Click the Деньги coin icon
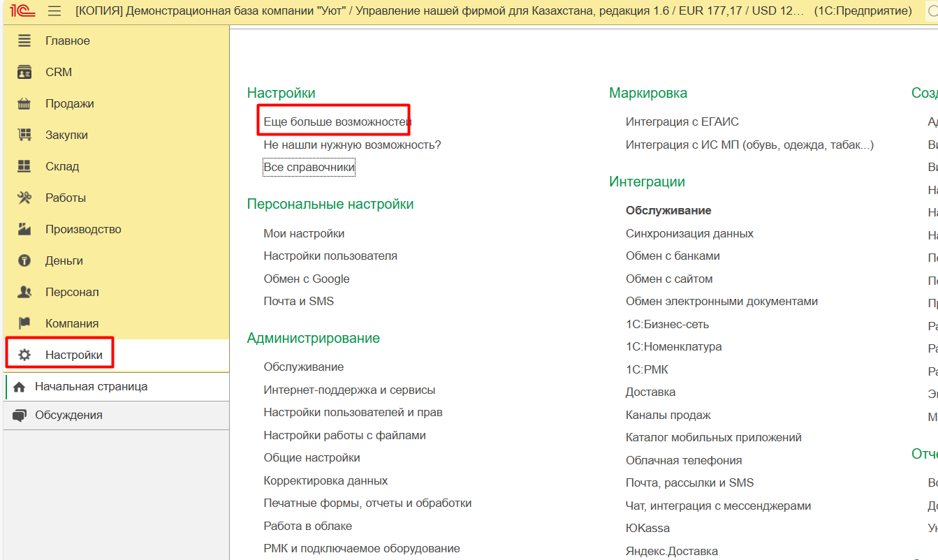The height and width of the screenshot is (560, 938). point(24,260)
